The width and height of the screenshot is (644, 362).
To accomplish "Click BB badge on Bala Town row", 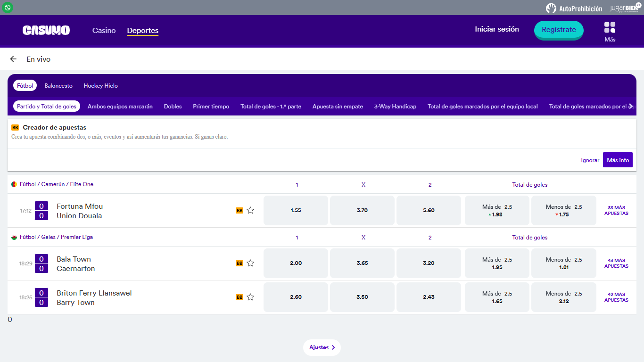I will 239,263.
